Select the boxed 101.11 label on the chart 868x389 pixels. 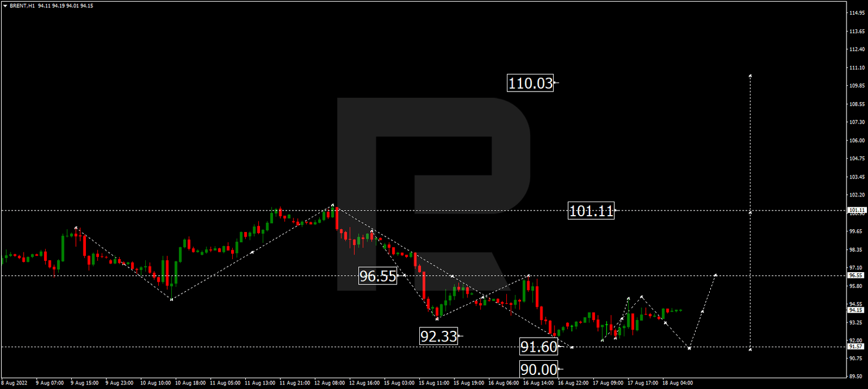[x=591, y=211]
